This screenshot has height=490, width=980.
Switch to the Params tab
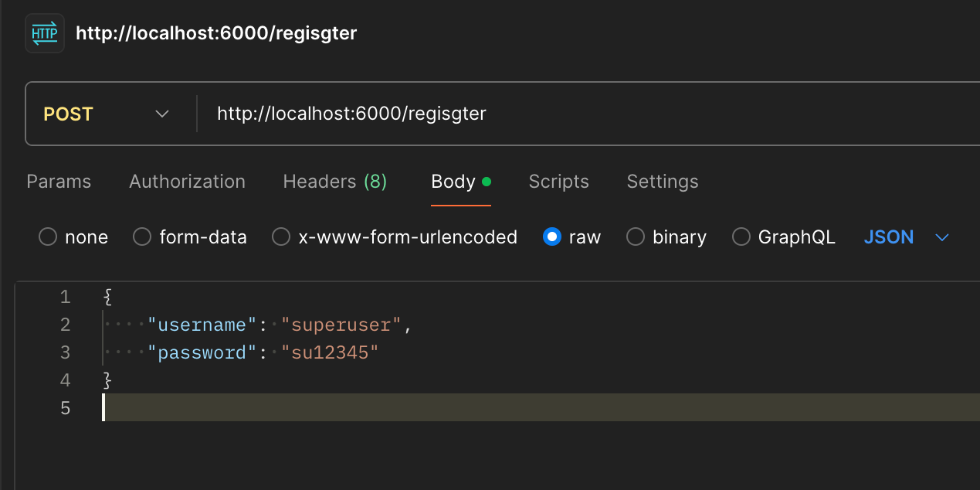point(59,182)
